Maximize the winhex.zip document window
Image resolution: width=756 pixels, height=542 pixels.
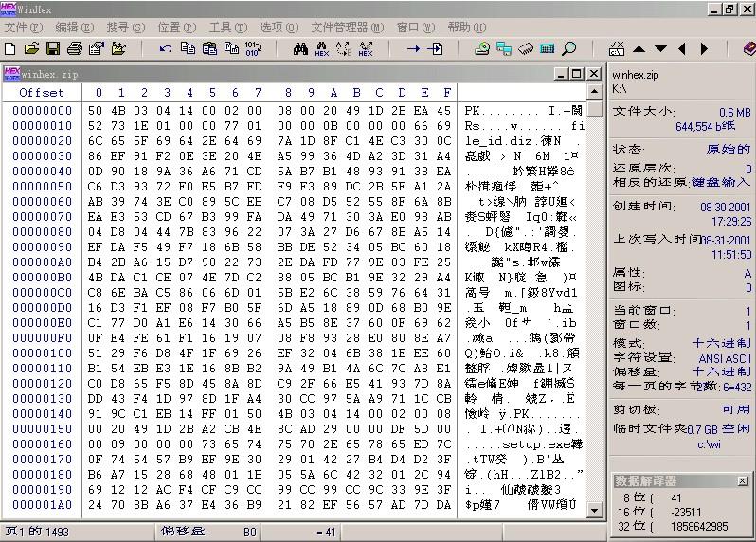(577, 74)
